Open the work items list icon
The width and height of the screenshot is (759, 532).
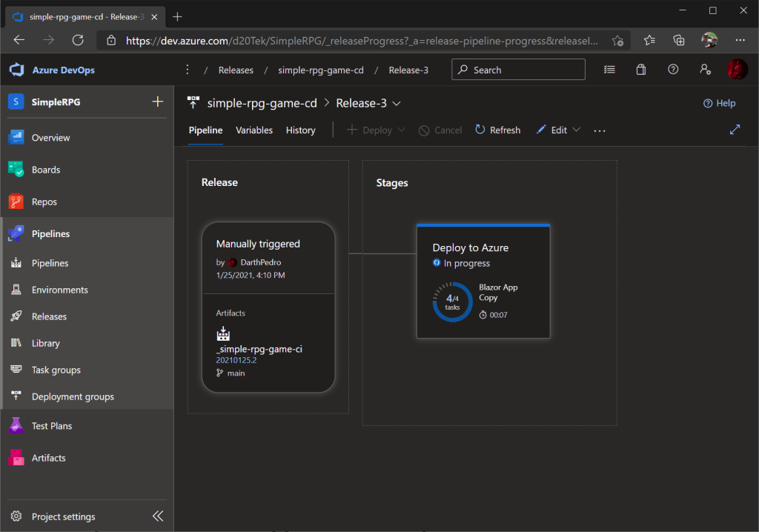click(609, 70)
